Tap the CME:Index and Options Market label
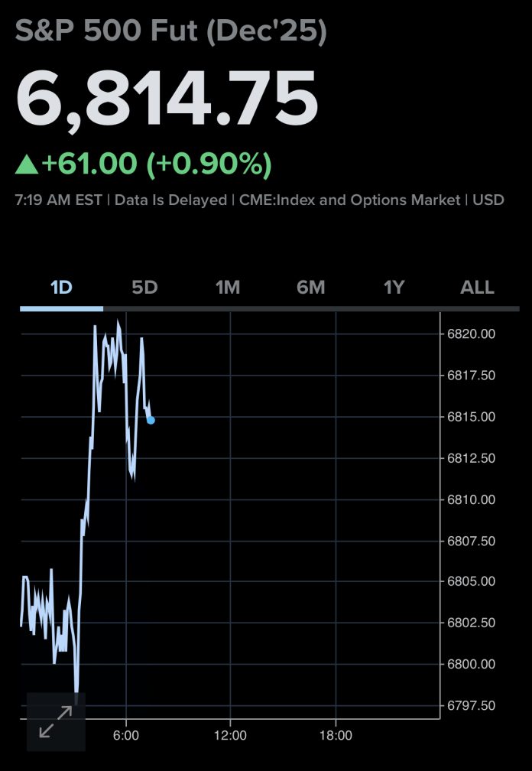Screen dimensions: 532x771 tap(349, 200)
